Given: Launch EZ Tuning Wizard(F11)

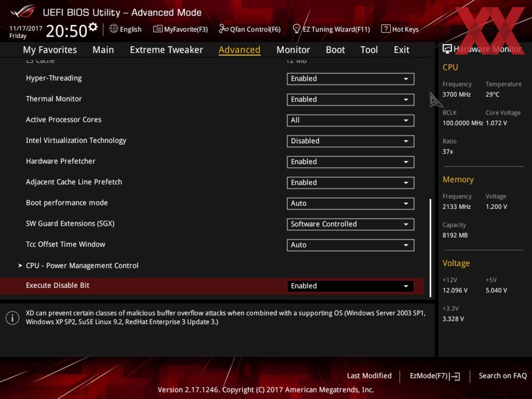Looking at the screenshot, I should point(331,29).
